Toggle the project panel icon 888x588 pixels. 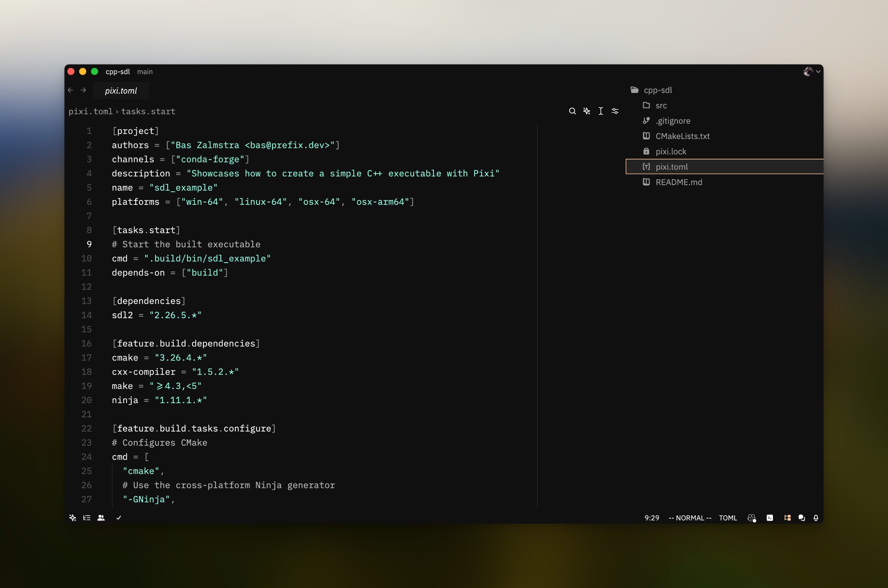[787, 518]
